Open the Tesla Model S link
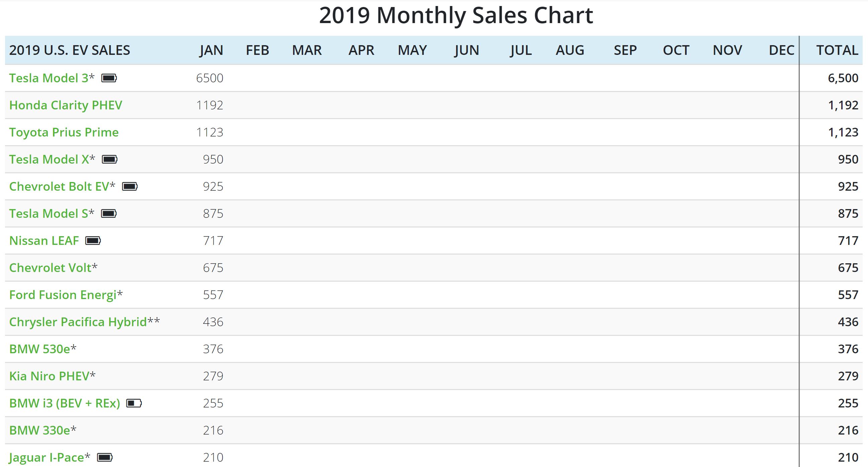The width and height of the screenshot is (868, 467). point(49,214)
